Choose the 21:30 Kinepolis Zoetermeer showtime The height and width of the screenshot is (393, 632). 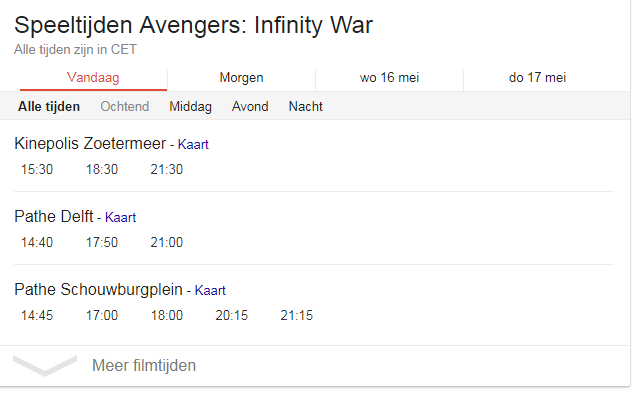tap(166, 169)
